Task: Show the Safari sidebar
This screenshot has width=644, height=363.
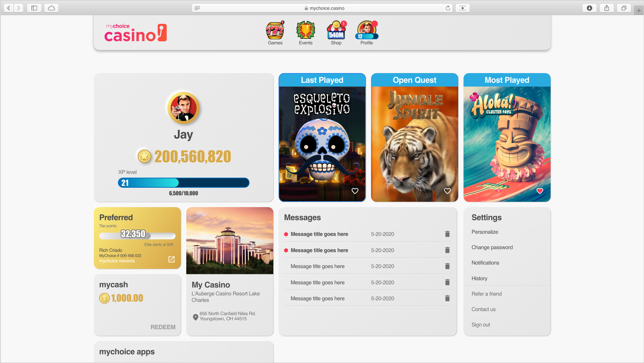Action: click(x=34, y=8)
